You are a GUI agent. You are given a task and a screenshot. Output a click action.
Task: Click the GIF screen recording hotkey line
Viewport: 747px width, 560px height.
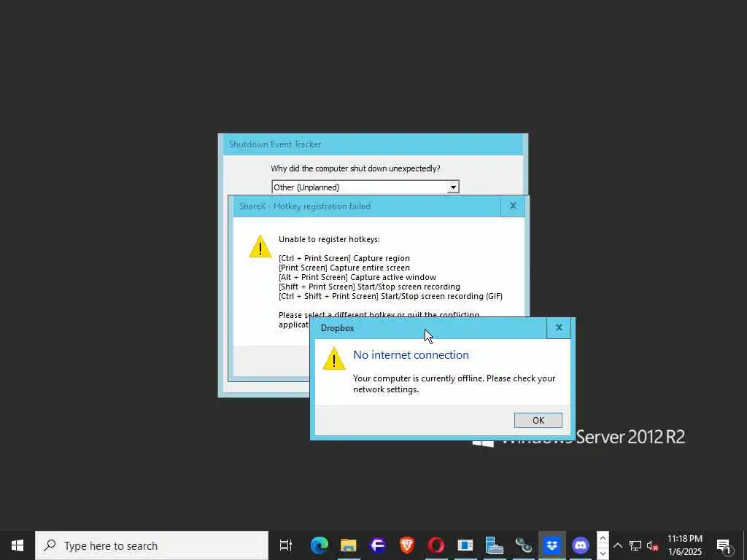click(x=391, y=296)
